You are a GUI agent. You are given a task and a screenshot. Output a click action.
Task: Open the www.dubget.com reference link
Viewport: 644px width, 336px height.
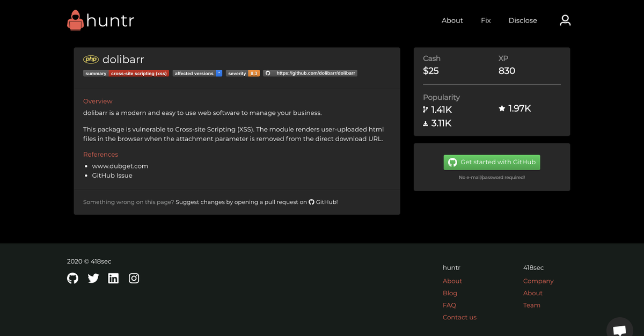click(120, 166)
